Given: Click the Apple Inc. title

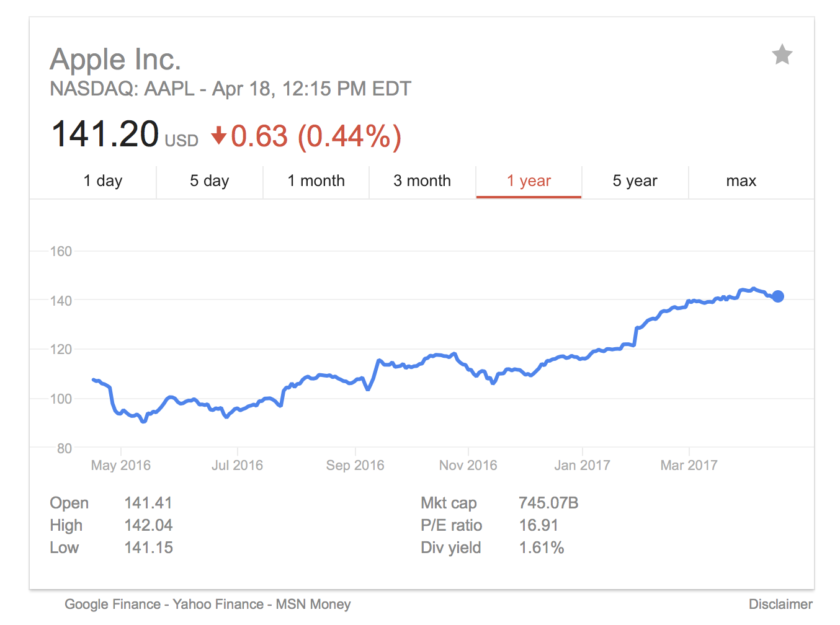Looking at the screenshot, I should click(x=115, y=60).
